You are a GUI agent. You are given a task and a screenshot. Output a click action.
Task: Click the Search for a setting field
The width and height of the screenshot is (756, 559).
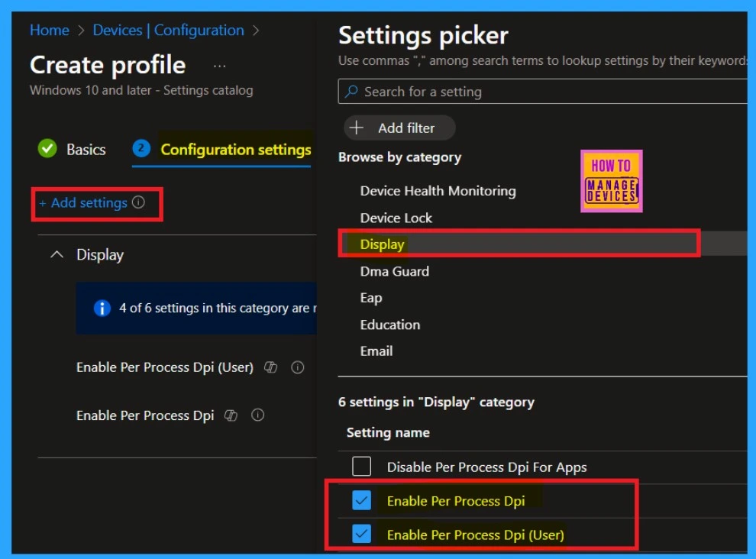(542, 92)
